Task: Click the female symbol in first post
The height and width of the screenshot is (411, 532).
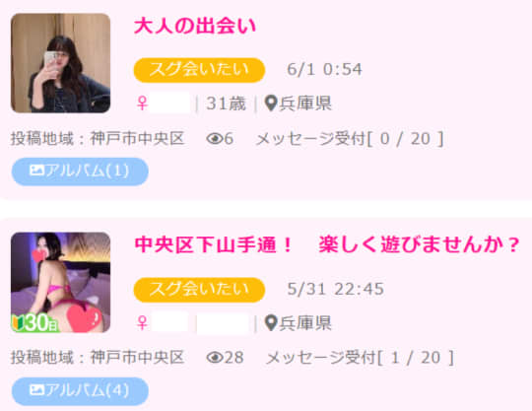Action: [x=142, y=103]
